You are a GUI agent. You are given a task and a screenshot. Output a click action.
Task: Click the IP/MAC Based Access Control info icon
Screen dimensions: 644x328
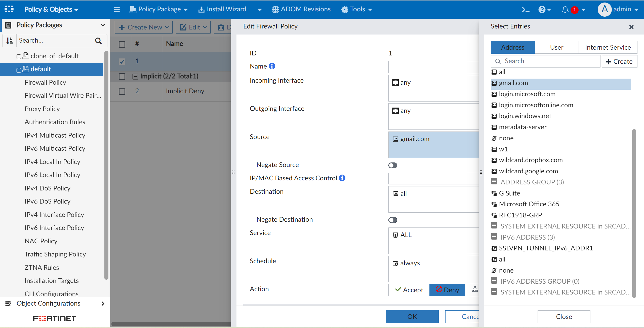point(342,178)
